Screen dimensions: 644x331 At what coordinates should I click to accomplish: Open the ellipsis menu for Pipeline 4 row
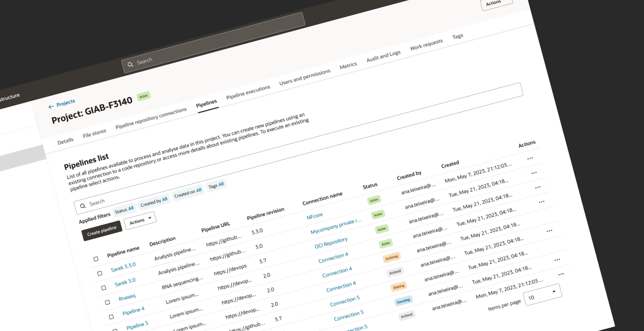[x=541, y=202]
